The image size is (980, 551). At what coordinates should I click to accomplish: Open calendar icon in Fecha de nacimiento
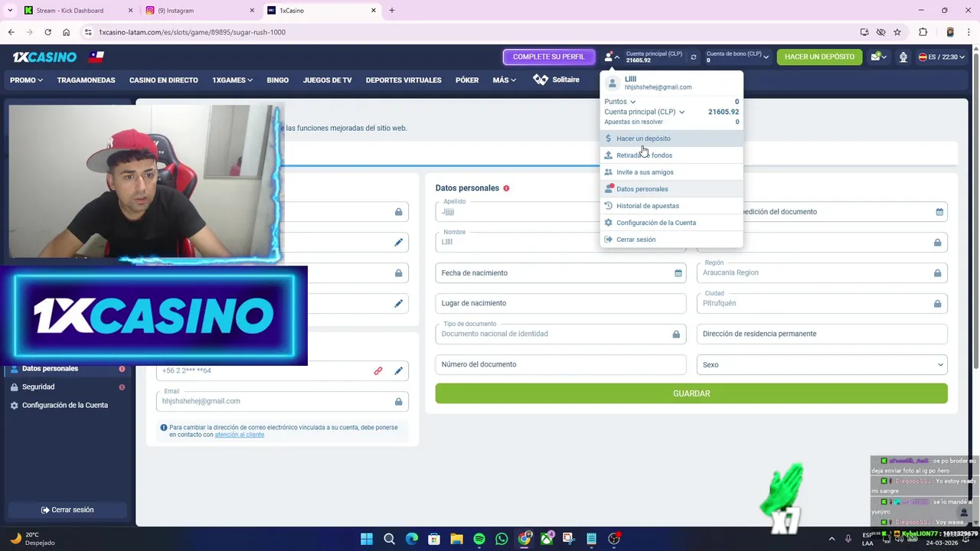(678, 273)
